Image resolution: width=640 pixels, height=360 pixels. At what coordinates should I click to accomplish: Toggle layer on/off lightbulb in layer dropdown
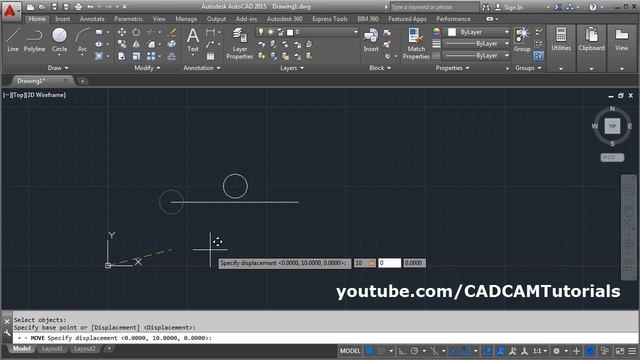point(261,32)
